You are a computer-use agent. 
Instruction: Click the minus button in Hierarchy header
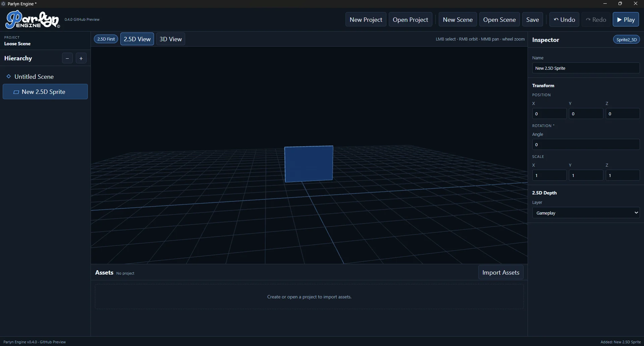click(67, 58)
